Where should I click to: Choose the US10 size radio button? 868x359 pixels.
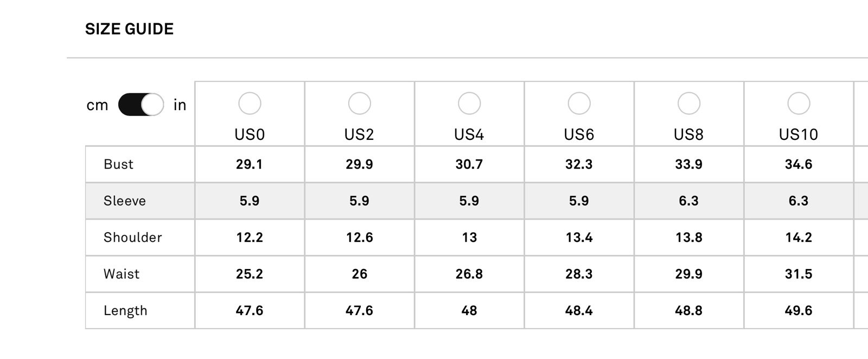pos(799,103)
